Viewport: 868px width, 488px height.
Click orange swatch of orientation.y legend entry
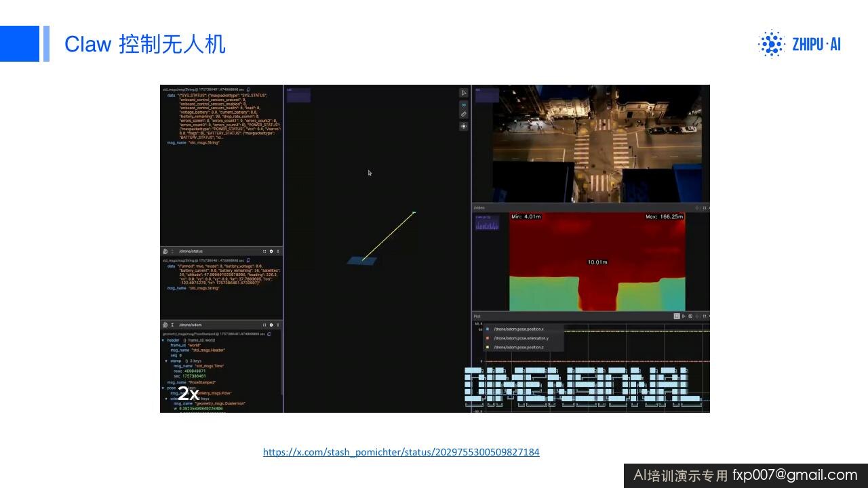(488, 338)
